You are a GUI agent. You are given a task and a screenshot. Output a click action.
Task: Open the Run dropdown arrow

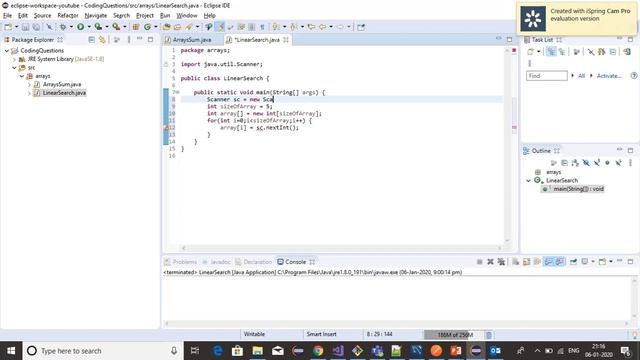click(89, 27)
